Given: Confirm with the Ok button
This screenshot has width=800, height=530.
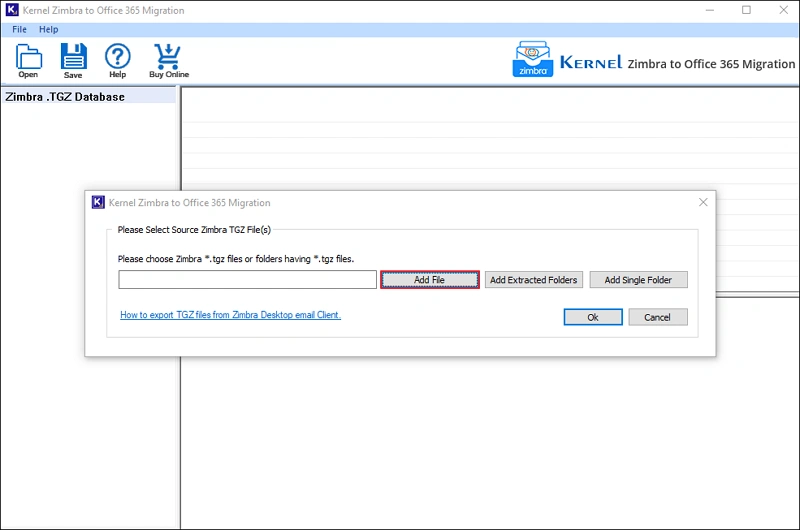Looking at the screenshot, I should point(593,317).
